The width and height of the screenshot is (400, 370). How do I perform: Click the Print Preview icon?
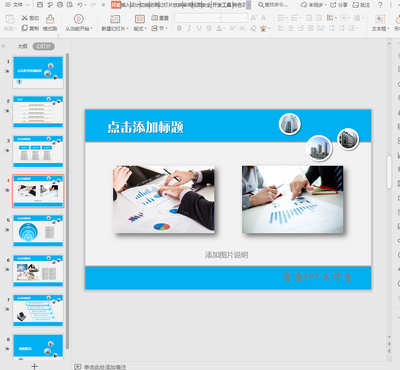click(70, 5)
